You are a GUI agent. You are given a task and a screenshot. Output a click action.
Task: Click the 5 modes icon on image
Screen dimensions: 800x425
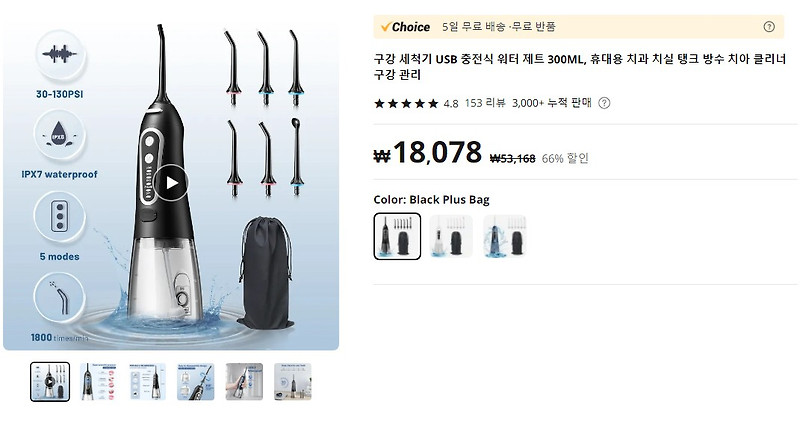pyautogui.click(x=60, y=217)
